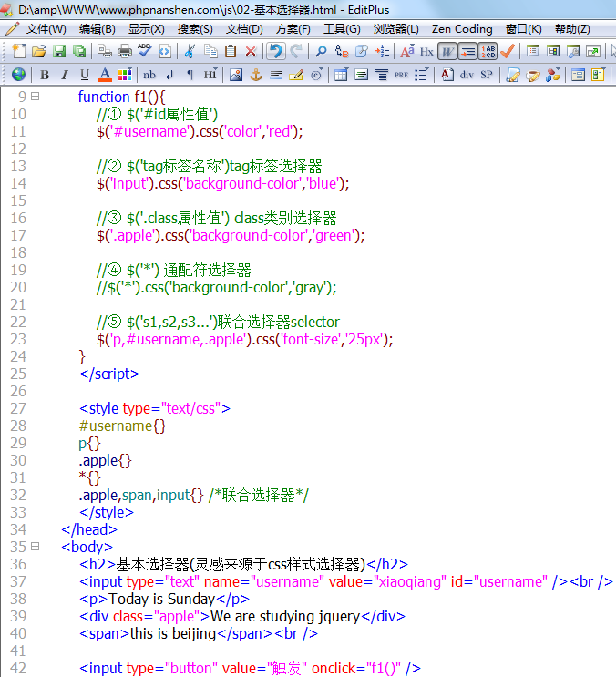Image resolution: width=616 pixels, height=677 pixels.
Task: Click the text '#username' on line 11
Action: pos(149,131)
